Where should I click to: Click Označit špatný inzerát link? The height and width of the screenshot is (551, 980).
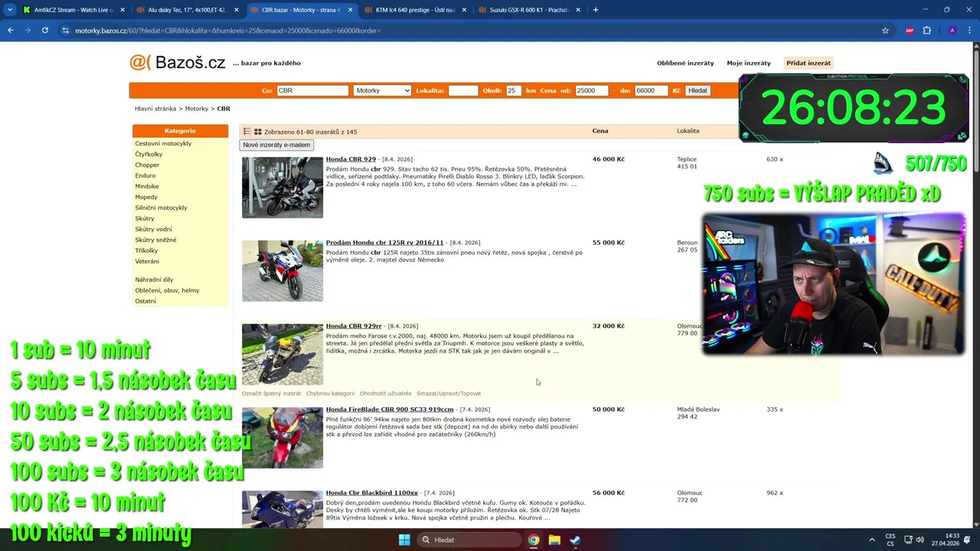coord(271,393)
